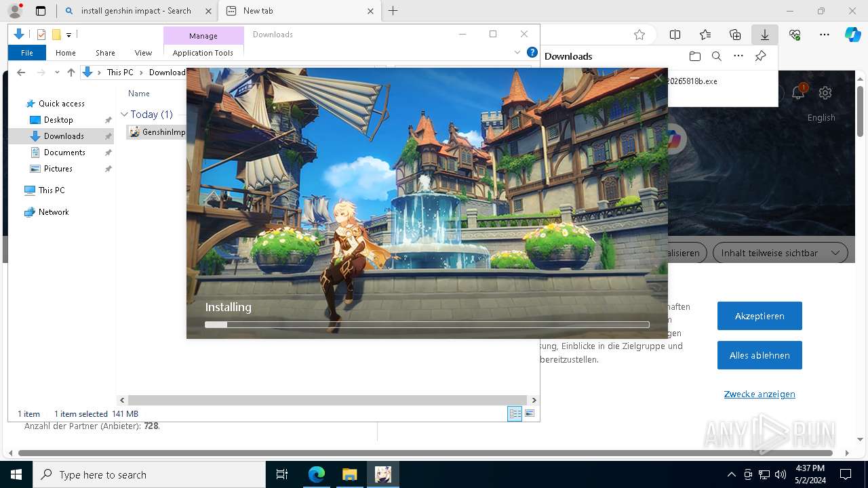Open Explorer help question mark icon
Viewport: 868px width, 488px height.
click(x=532, y=52)
